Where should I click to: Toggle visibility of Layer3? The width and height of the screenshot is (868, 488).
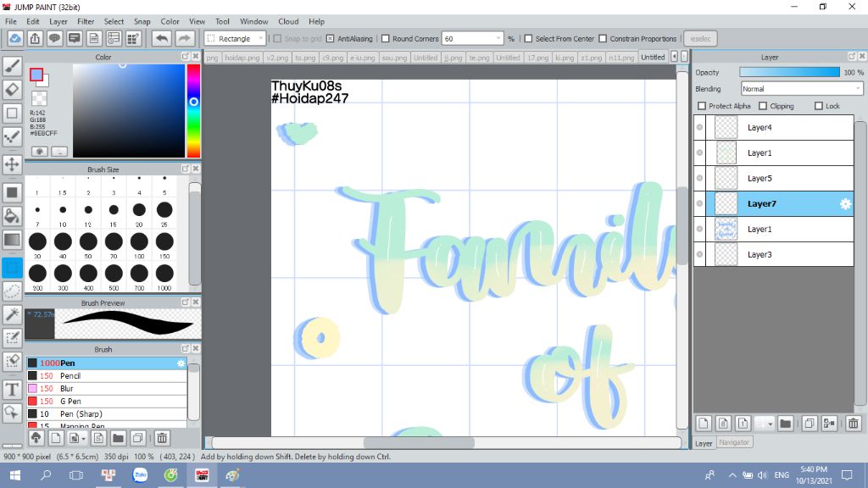click(699, 254)
